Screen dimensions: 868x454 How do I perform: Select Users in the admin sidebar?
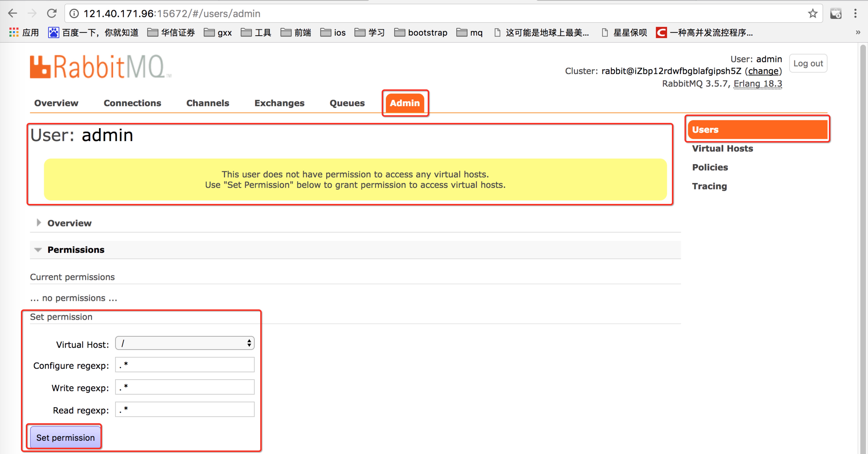757,130
